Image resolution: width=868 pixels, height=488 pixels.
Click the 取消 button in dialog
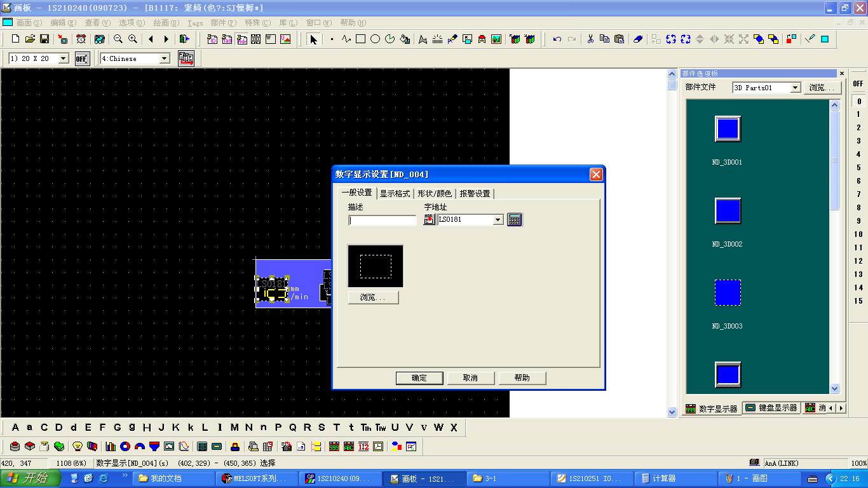click(470, 378)
